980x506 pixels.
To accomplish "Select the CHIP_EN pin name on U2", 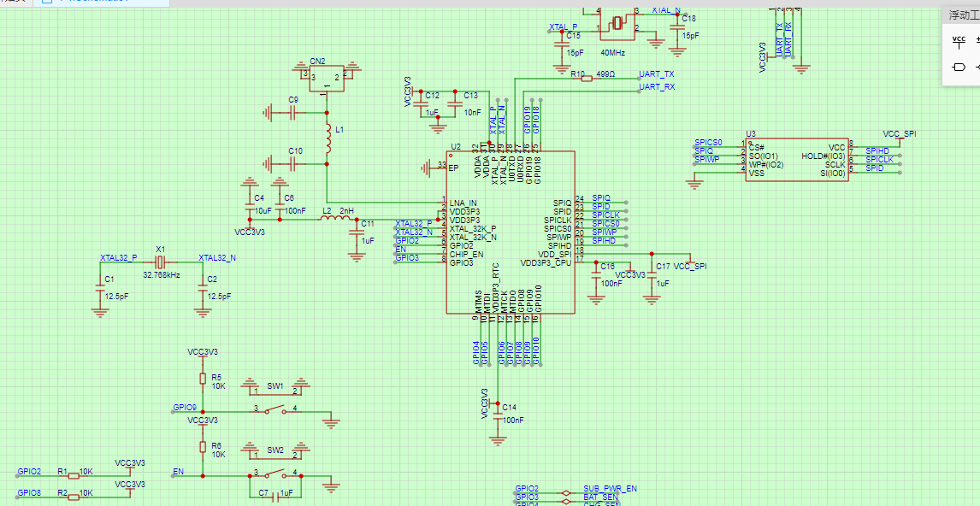I will coord(465,254).
